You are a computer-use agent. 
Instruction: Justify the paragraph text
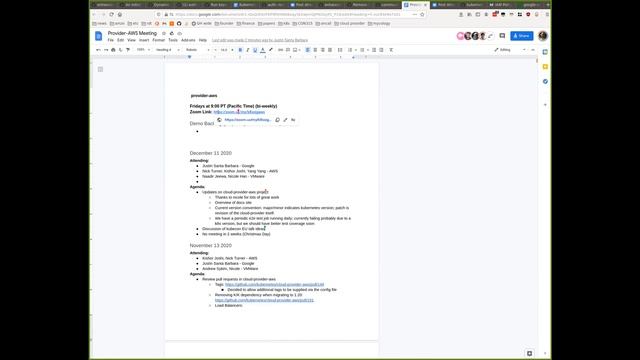(330, 50)
